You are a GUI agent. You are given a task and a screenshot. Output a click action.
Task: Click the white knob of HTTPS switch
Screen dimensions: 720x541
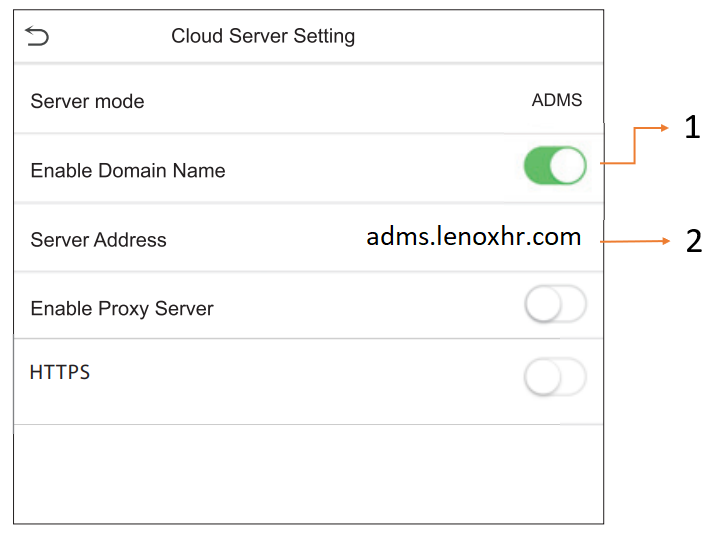543,377
